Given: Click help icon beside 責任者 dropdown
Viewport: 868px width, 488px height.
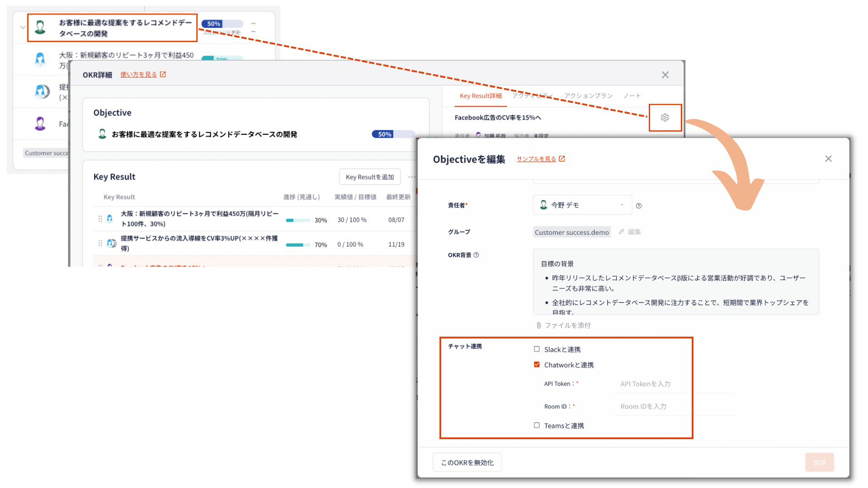Looking at the screenshot, I should click(639, 206).
